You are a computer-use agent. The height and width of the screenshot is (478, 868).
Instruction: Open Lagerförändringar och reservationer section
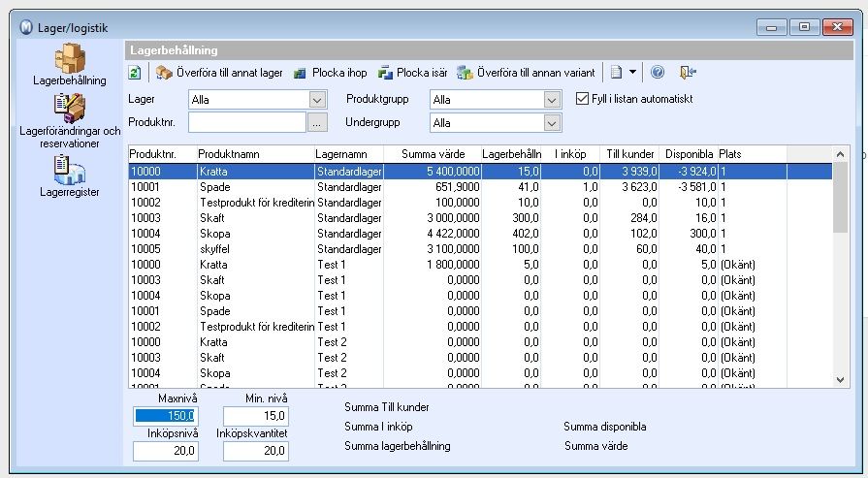tap(70, 122)
